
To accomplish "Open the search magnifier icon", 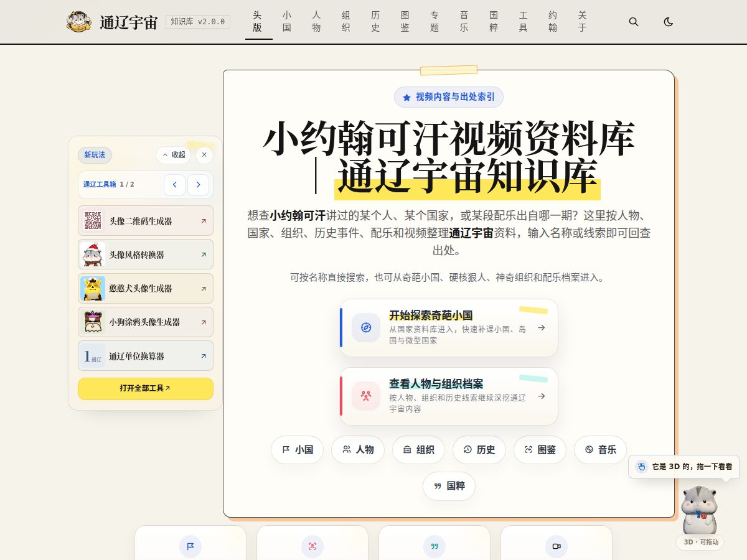I will tap(634, 22).
